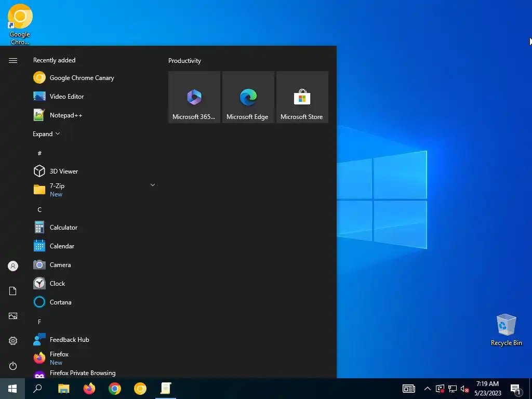Open the user account icon
532x399 pixels.
click(x=13, y=266)
